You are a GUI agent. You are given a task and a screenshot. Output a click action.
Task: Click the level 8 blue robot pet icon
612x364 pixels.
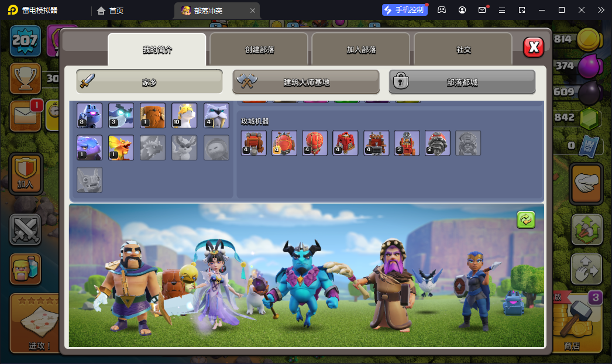point(90,116)
